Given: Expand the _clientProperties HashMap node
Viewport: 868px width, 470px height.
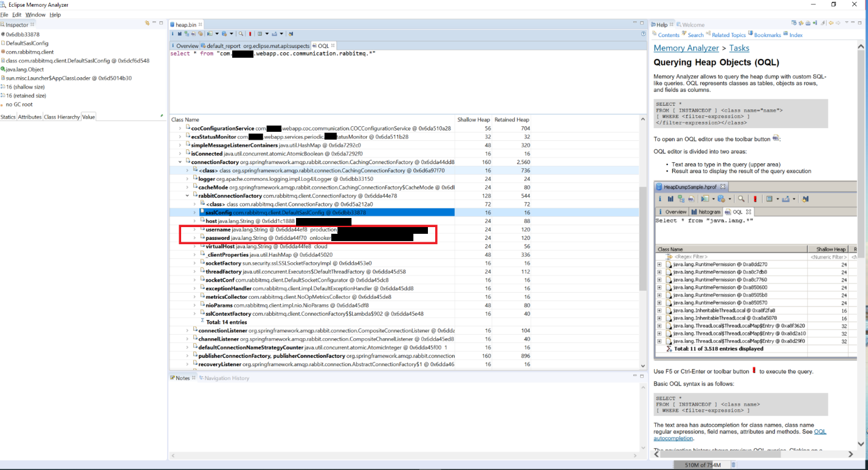Looking at the screenshot, I should (x=194, y=254).
